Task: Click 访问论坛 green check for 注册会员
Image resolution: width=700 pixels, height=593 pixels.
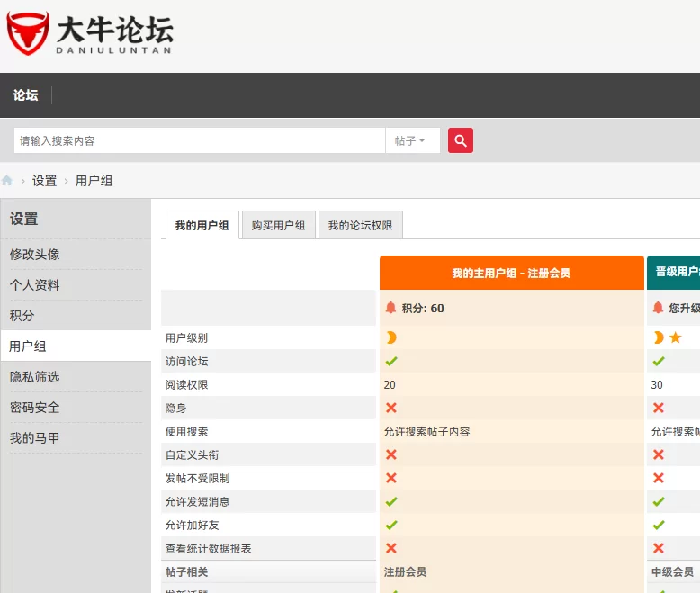Action: coord(391,361)
